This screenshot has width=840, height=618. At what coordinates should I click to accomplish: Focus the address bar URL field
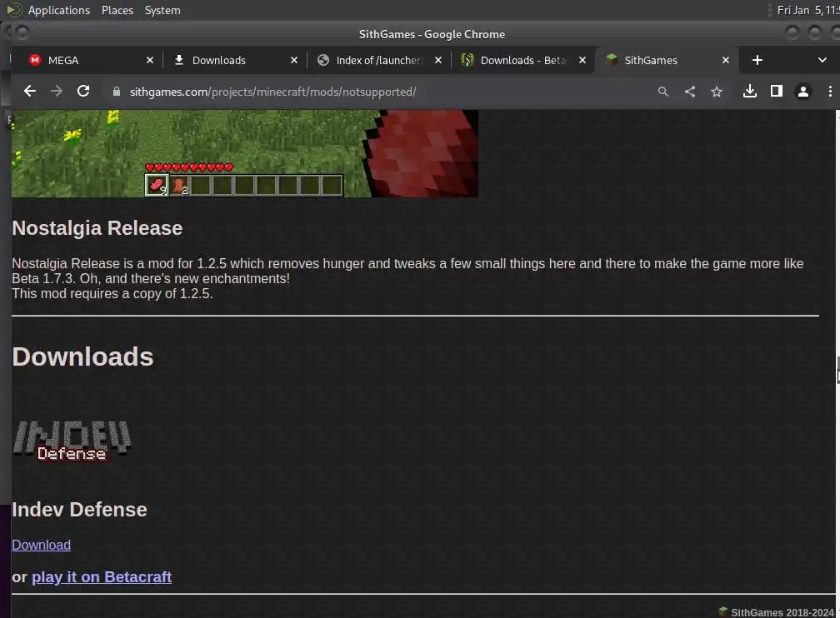tap(375, 92)
